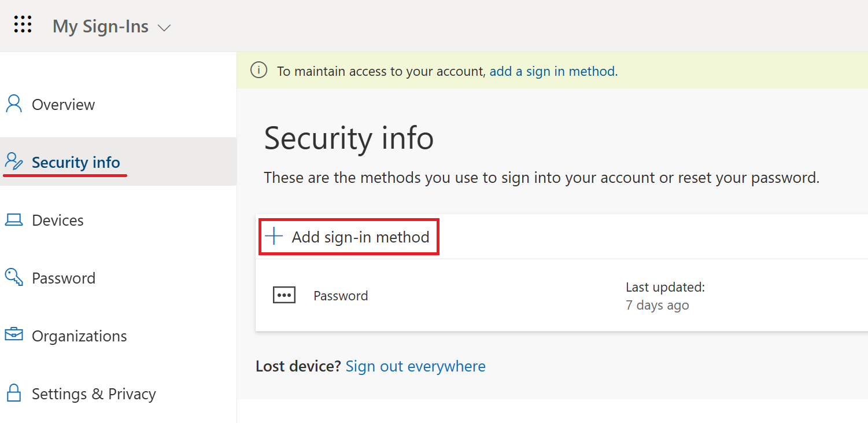Open the Overview menu item
This screenshot has height=423, width=868.
pos(63,105)
